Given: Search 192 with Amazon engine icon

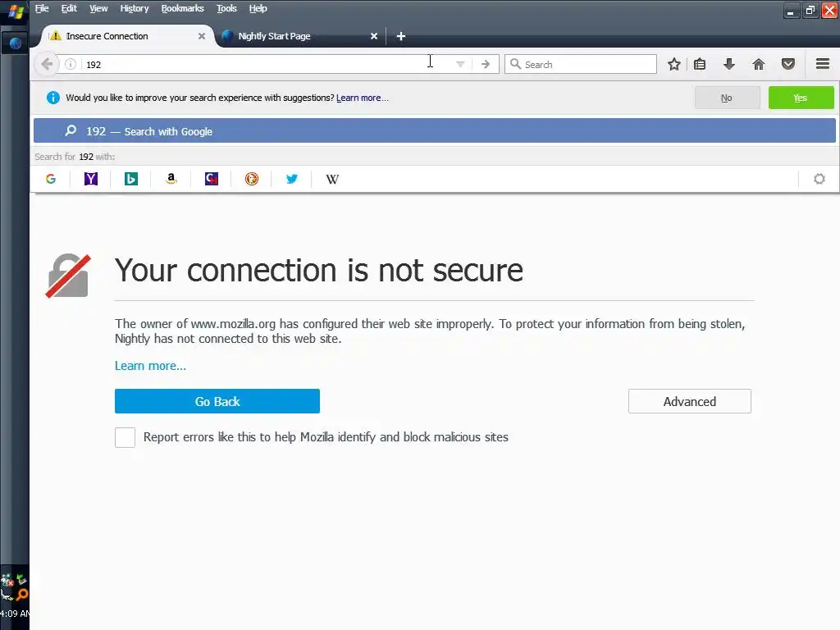Looking at the screenshot, I should click(x=171, y=179).
